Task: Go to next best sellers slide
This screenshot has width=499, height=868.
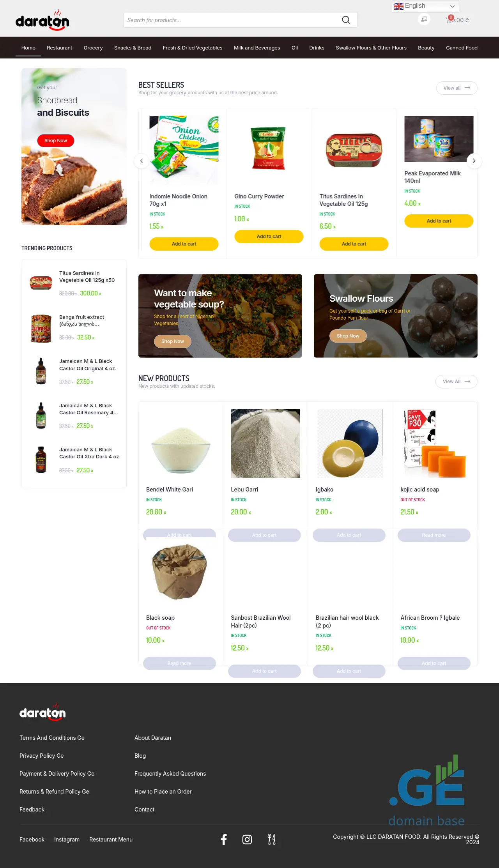Action: pyautogui.click(x=474, y=161)
